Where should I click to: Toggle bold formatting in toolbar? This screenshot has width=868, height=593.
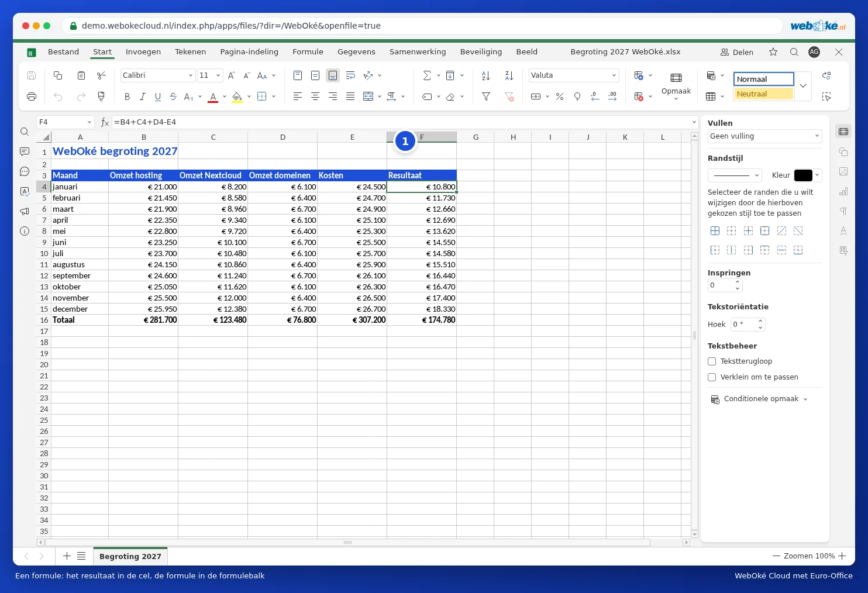coord(127,96)
